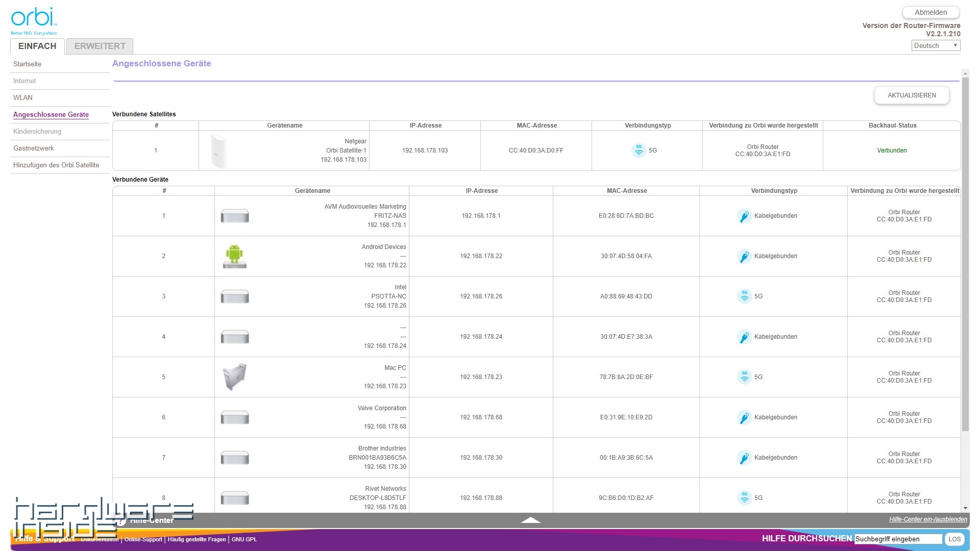This screenshot has height=551, width=980.
Task: Click 5G WiFi icon for Rivet Networks row
Action: [744, 498]
